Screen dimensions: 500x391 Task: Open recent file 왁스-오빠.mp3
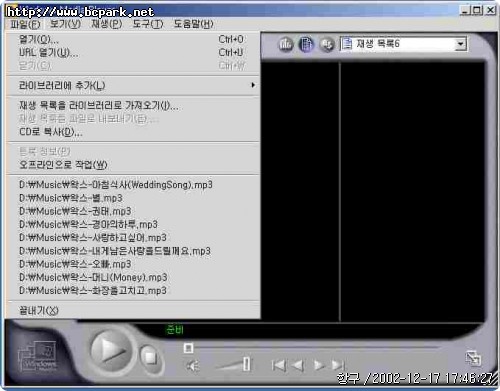[x=133, y=264]
